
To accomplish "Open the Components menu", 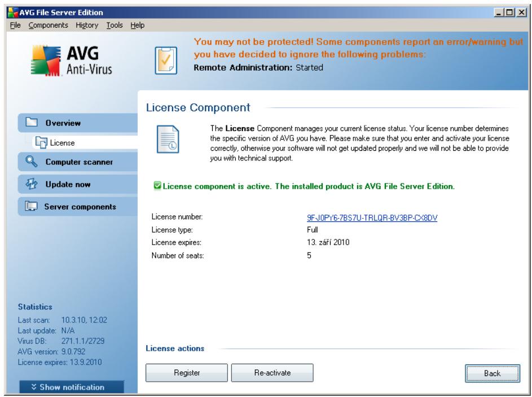I will tap(48, 25).
